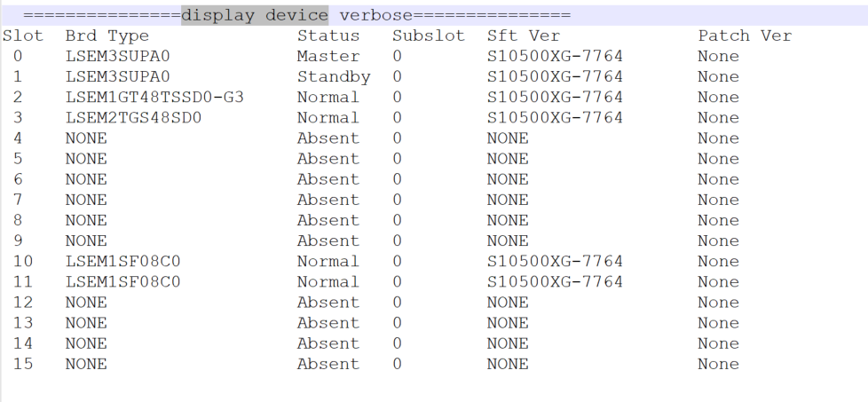Click the LSEM1SF08C0 board in slot 11
The height and width of the screenshot is (402, 868).
click(x=123, y=281)
